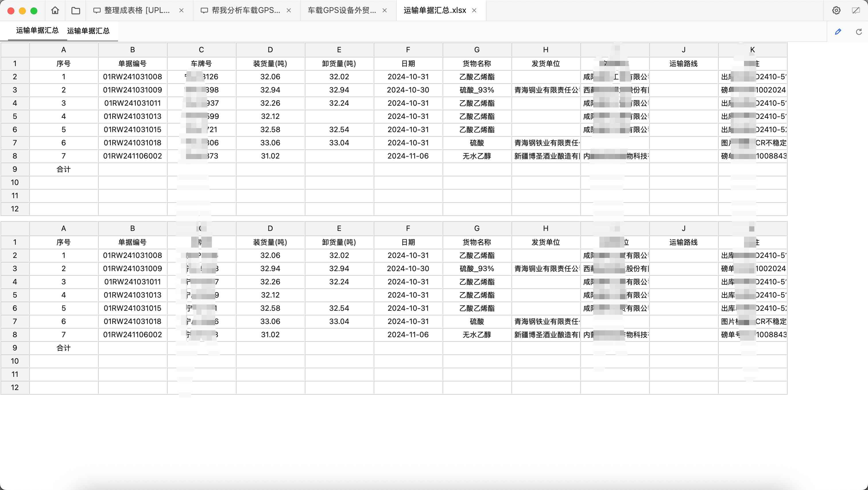This screenshot has width=868, height=490.
Task: Click 31.02 cell in top table
Action: tap(270, 156)
